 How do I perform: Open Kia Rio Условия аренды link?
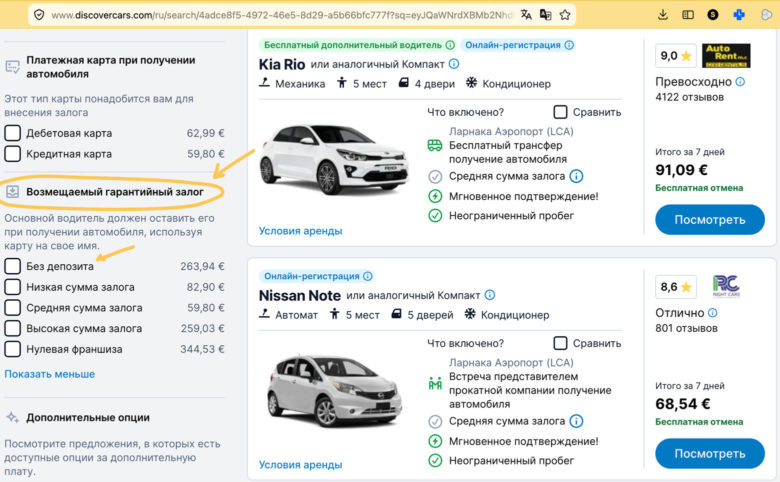tap(300, 231)
